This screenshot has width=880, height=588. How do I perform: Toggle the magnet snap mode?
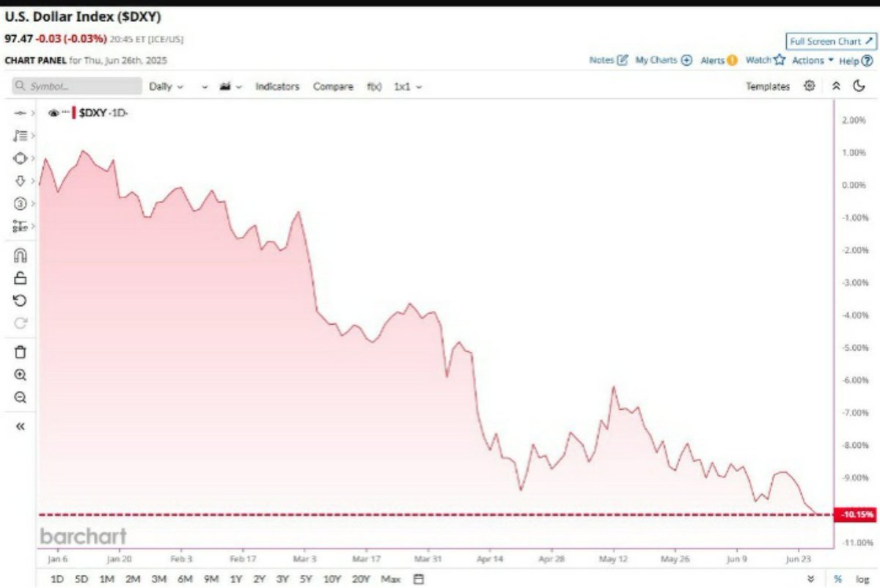coord(21,255)
